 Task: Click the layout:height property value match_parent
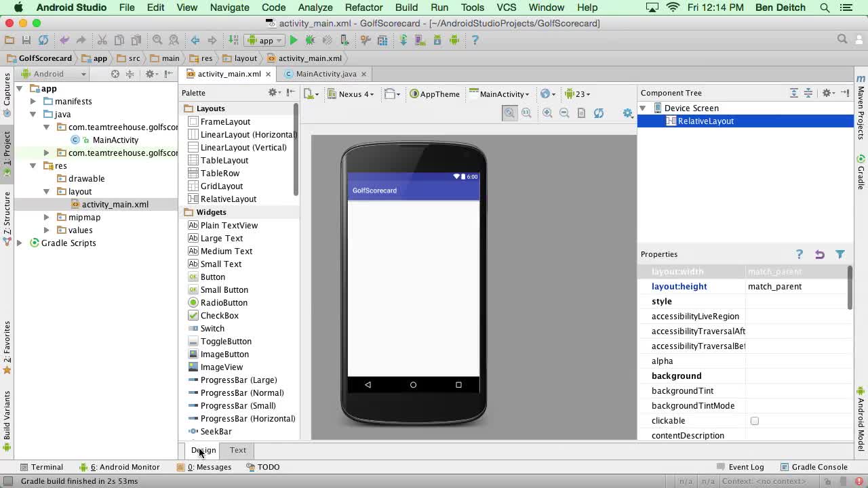(x=775, y=286)
